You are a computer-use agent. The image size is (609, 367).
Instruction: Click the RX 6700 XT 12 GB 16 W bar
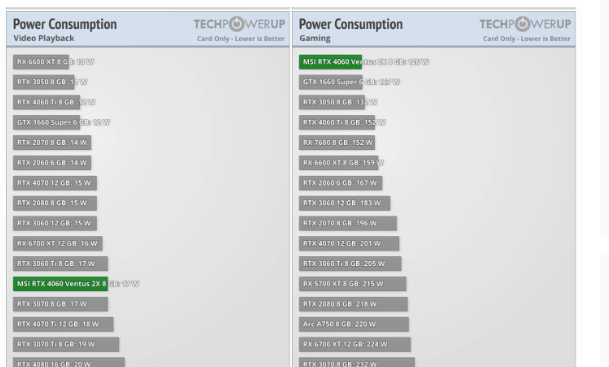[57, 244]
